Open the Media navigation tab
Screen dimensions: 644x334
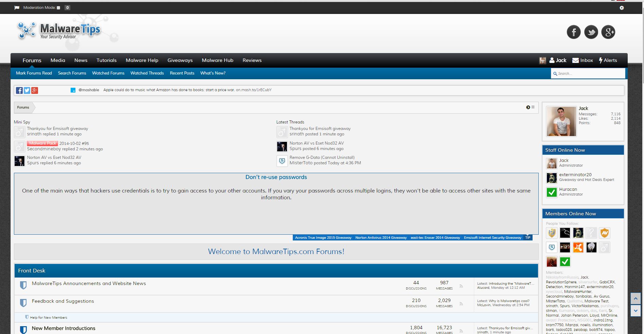tap(58, 60)
